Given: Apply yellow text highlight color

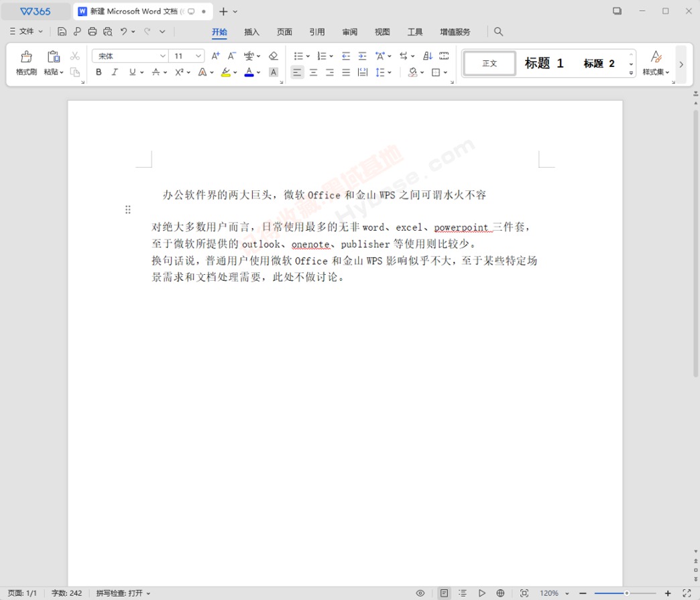Looking at the screenshot, I should (x=226, y=72).
